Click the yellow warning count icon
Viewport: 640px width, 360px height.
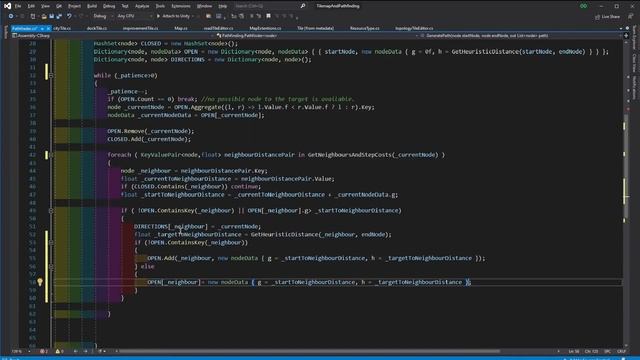pos(58,351)
